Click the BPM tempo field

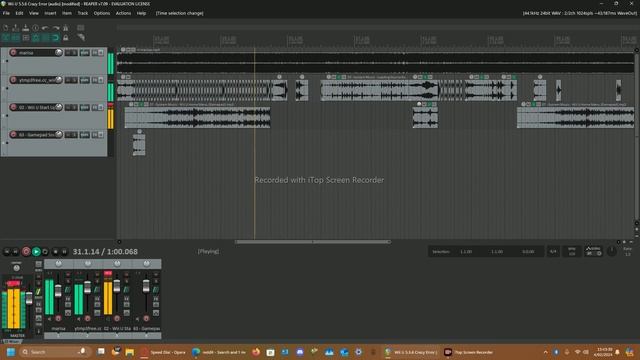(572, 251)
